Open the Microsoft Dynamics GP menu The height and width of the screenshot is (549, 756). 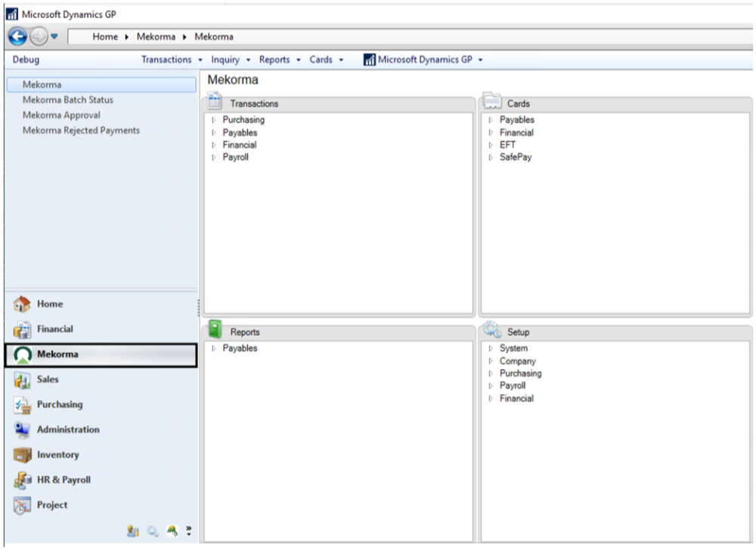pos(423,60)
